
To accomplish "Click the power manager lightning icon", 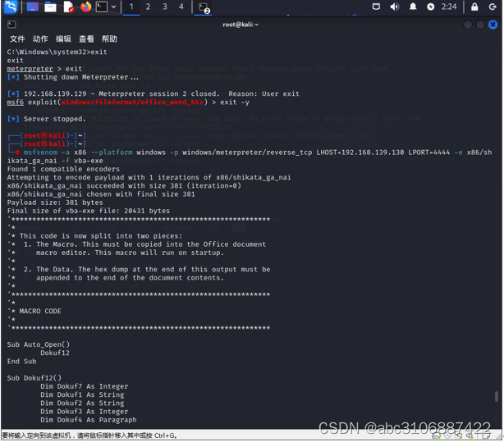I will 431,7.
